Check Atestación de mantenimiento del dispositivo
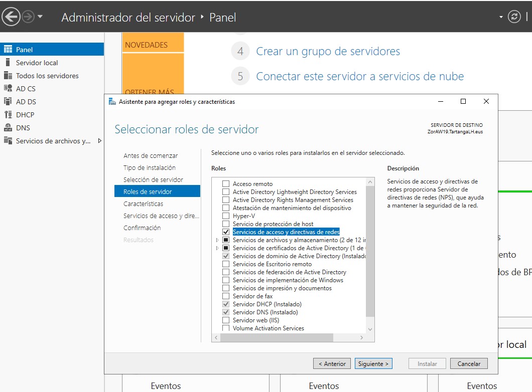This screenshot has width=532, height=392. 226,208
